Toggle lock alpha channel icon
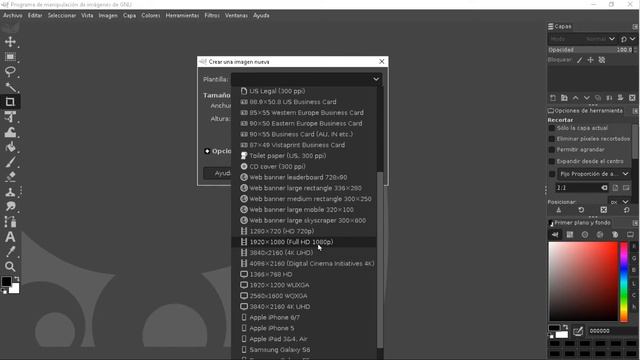The height and width of the screenshot is (360, 640). point(602,60)
